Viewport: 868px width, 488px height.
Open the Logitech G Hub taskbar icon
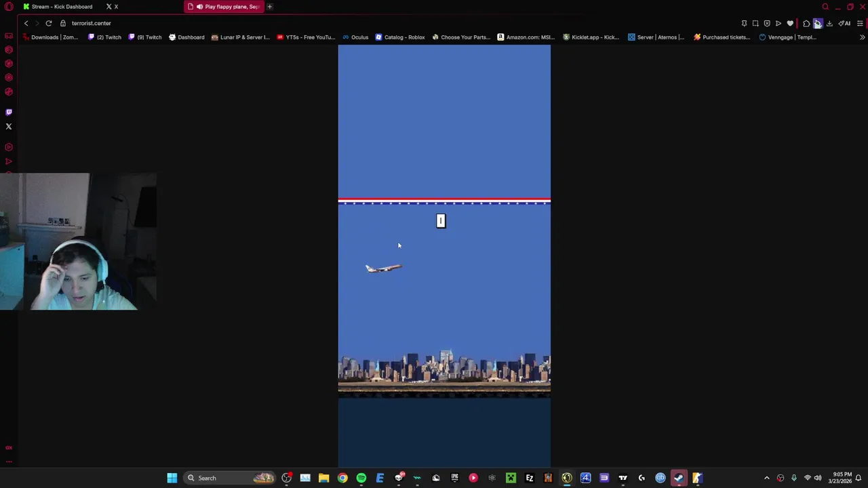pyautogui.click(x=642, y=478)
